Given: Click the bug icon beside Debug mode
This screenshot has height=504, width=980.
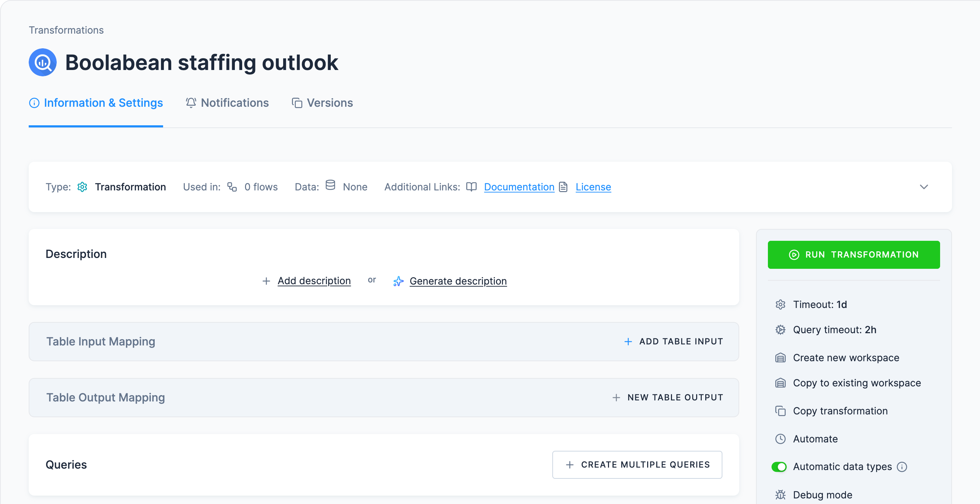Looking at the screenshot, I should pos(780,495).
